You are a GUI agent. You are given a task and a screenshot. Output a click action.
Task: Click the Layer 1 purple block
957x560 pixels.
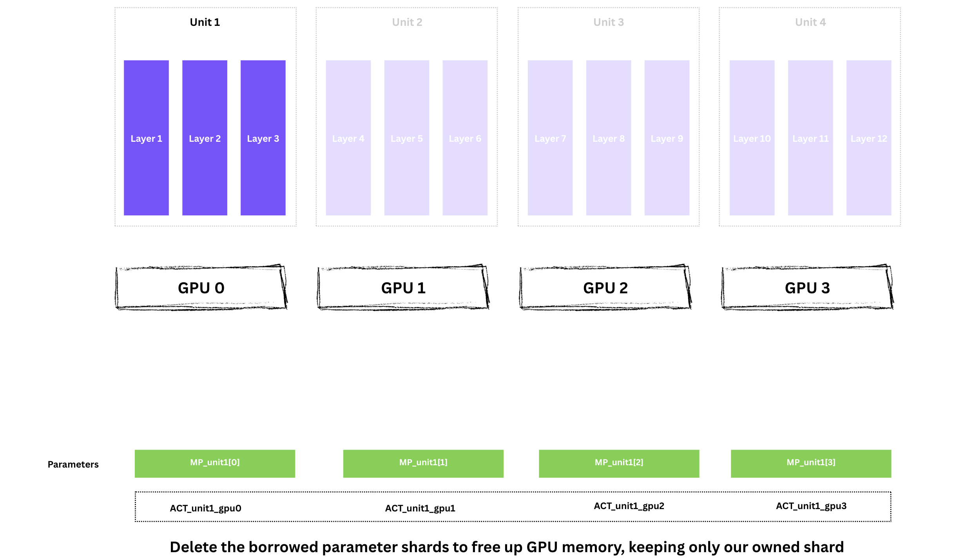[x=146, y=138]
